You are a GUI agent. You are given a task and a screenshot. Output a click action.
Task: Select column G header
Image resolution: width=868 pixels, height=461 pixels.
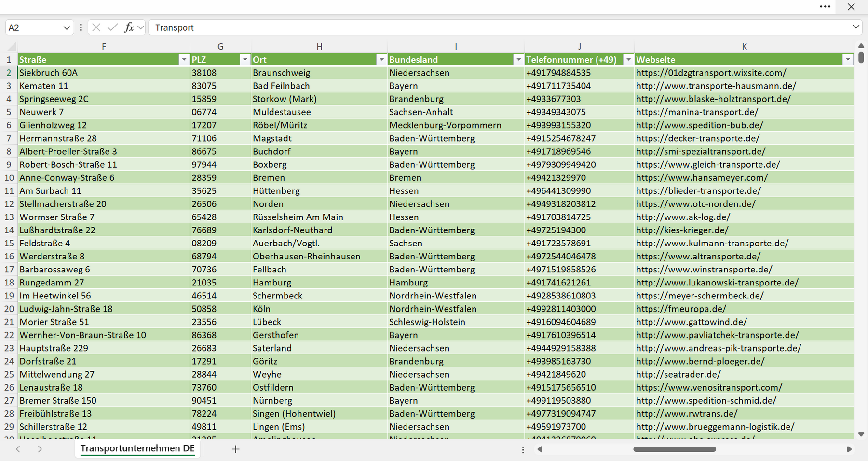pos(220,47)
